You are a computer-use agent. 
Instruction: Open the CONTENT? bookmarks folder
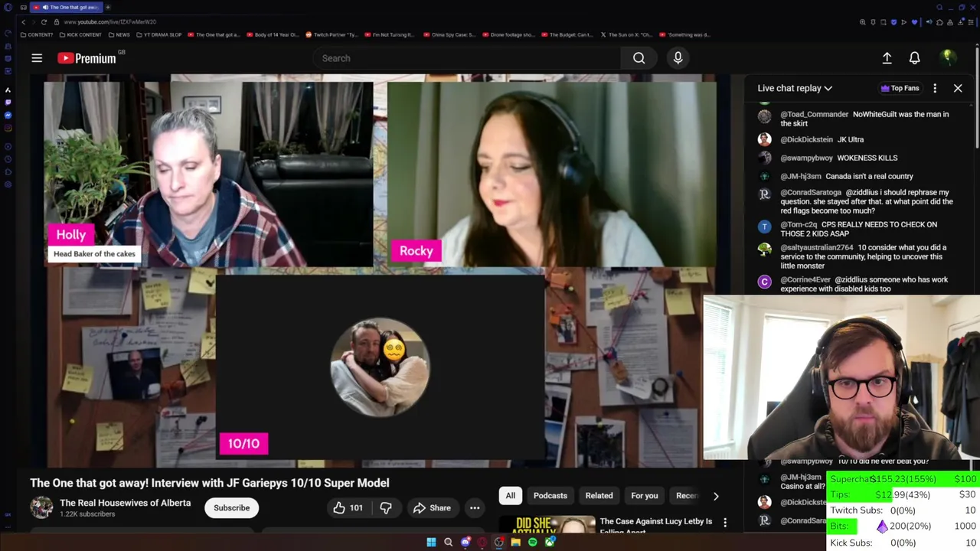coord(38,34)
